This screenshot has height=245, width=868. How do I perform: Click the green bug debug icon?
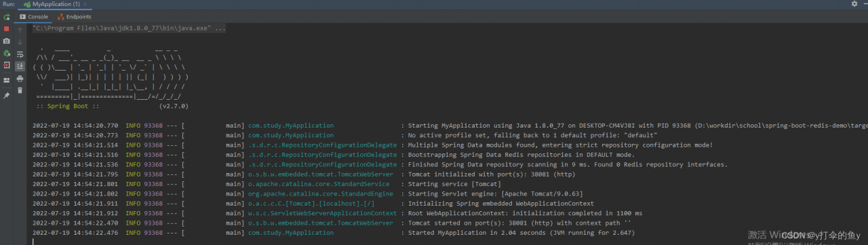(x=7, y=53)
